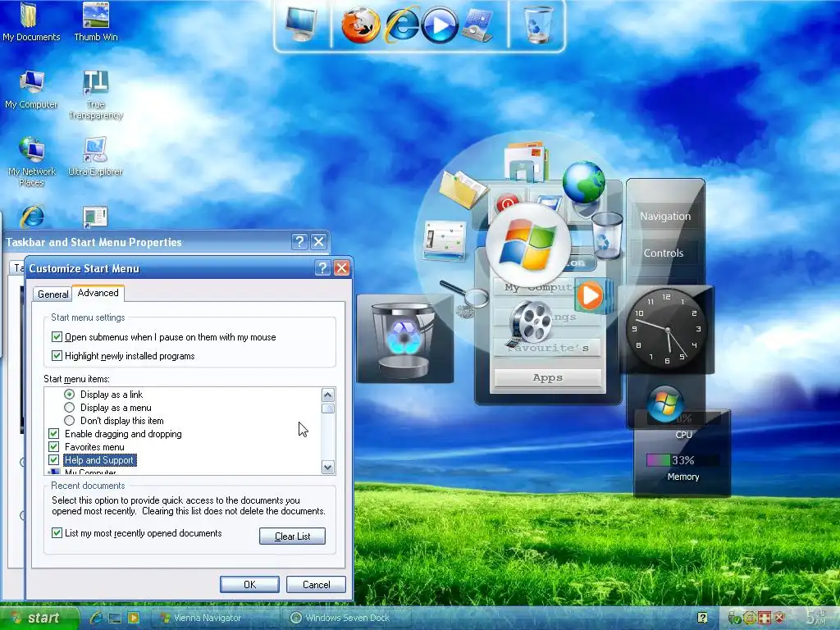Screen dimensions: 840x630
Task: Click the list scroll-down arrow
Action: [328, 467]
